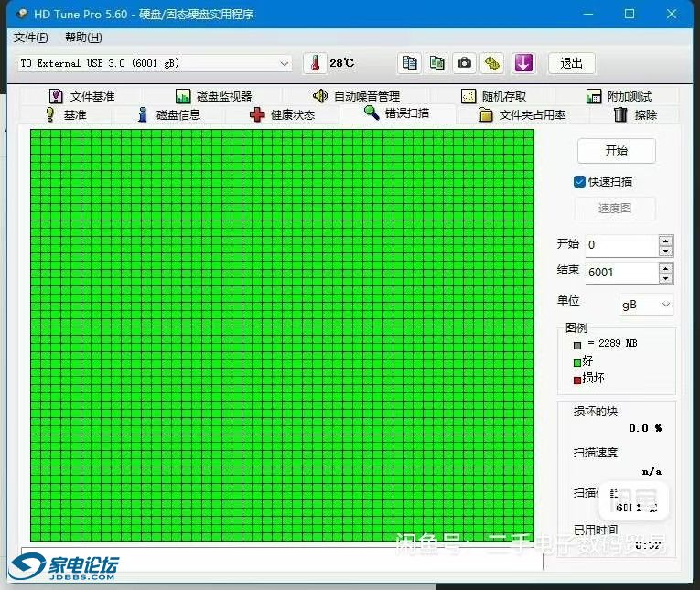This screenshot has height=590, width=700.
Task: Open the 帮助(H) menu
Action: [x=83, y=38]
